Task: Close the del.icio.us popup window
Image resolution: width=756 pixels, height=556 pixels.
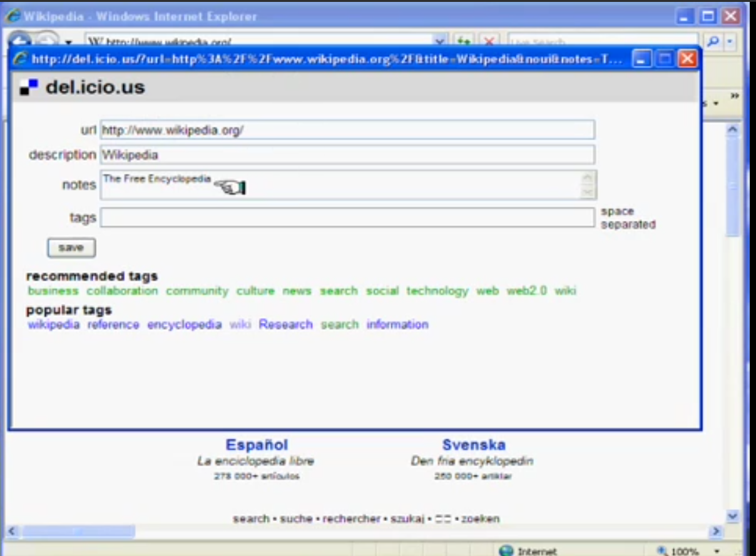Action: [x=688, y=59]
